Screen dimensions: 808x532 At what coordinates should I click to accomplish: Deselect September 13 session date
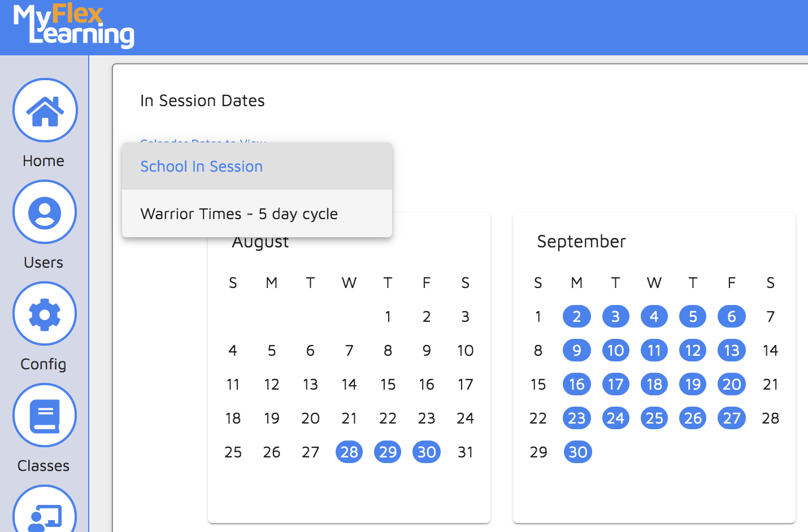coord(732,351)
